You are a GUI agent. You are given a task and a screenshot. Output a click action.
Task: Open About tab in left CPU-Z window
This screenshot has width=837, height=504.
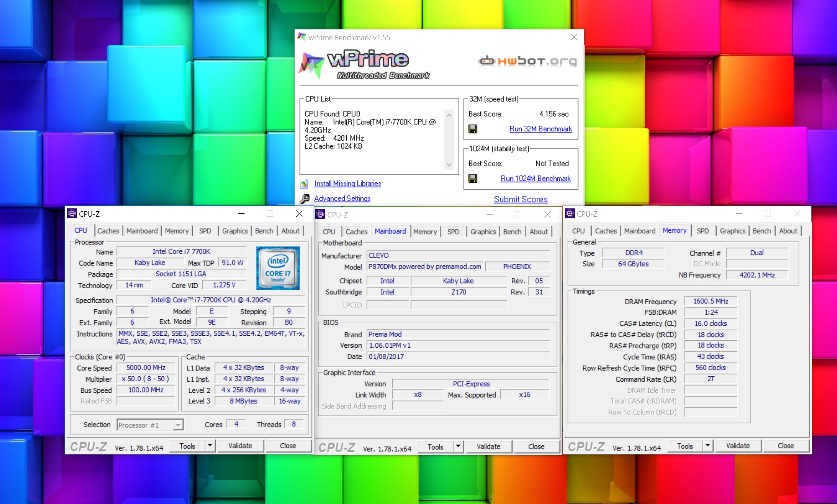[x=290, y=231]
